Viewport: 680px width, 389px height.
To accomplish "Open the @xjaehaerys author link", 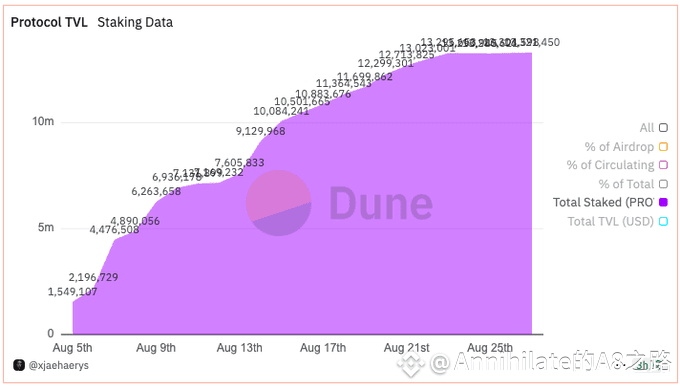I will [59, 365].
